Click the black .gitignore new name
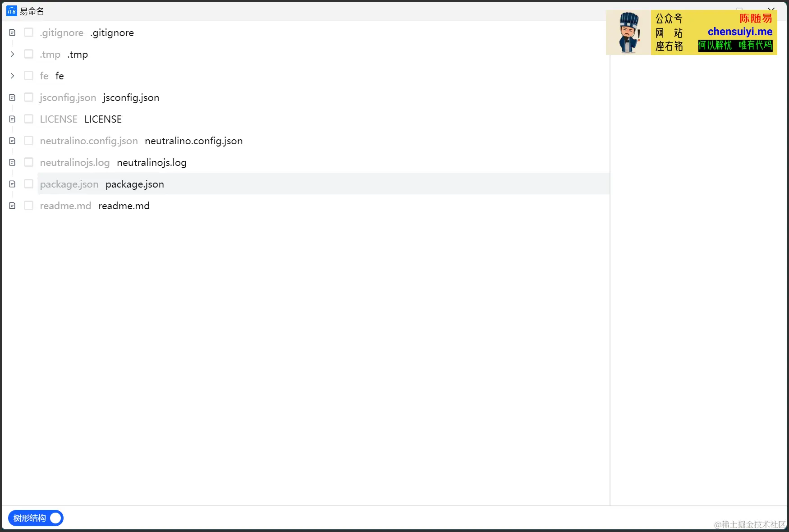The image size is (789, 532). [x=112, y=33]
